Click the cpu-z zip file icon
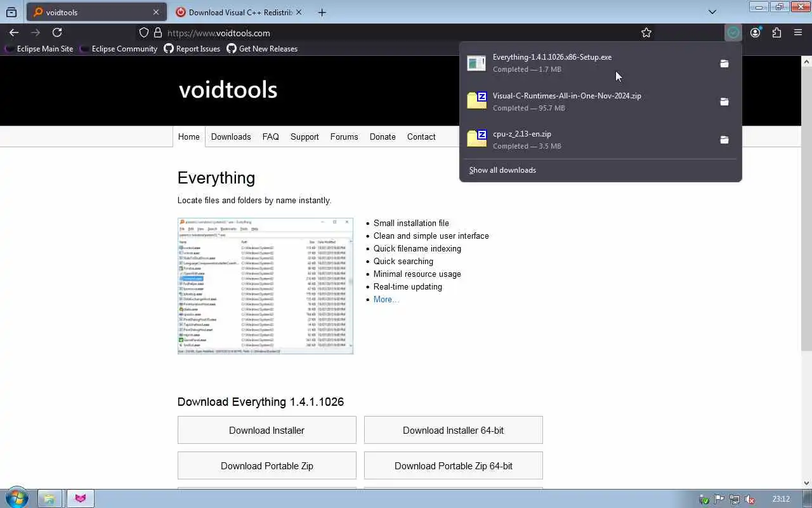Screen dimensions: 812x508 point(476,139)
